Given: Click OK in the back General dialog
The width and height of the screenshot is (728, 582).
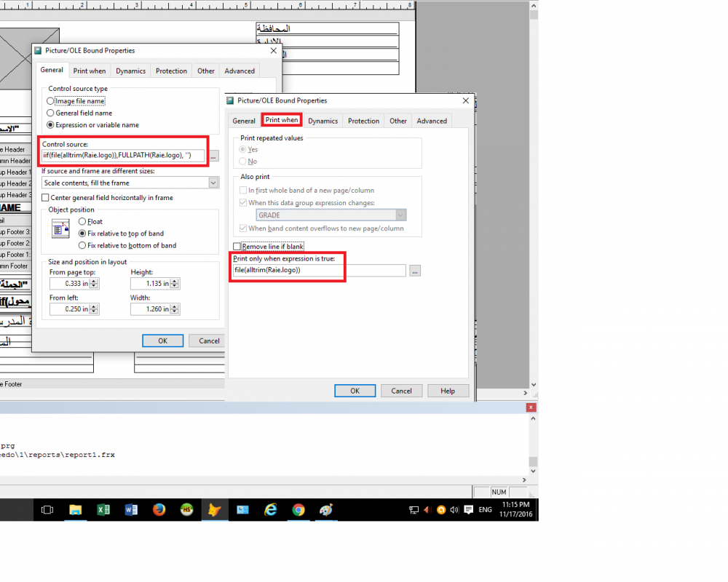Looking at the screenshot, I should 163,340.
